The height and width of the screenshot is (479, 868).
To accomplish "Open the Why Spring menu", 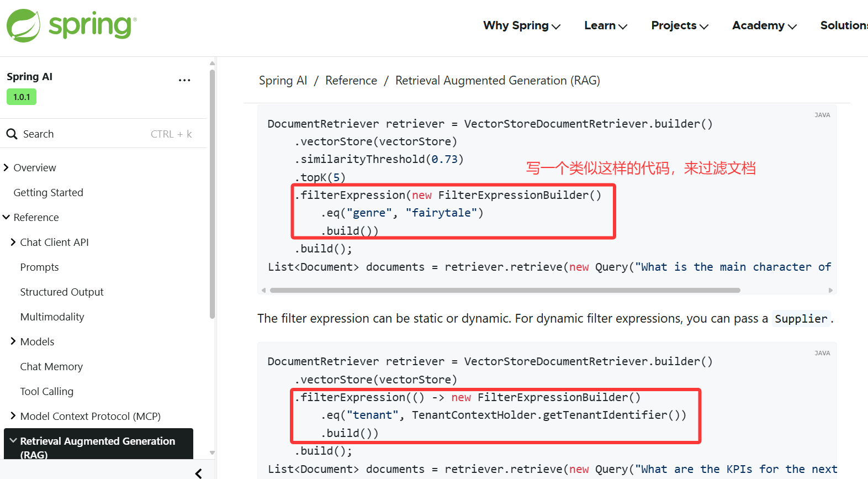I will click(x=522, y=25).
